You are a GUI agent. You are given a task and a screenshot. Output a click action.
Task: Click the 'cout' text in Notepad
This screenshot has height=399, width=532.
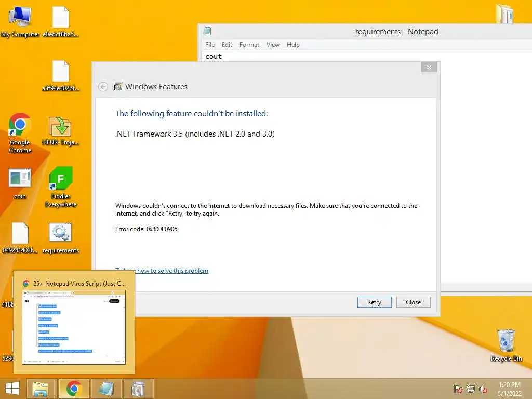214,57
